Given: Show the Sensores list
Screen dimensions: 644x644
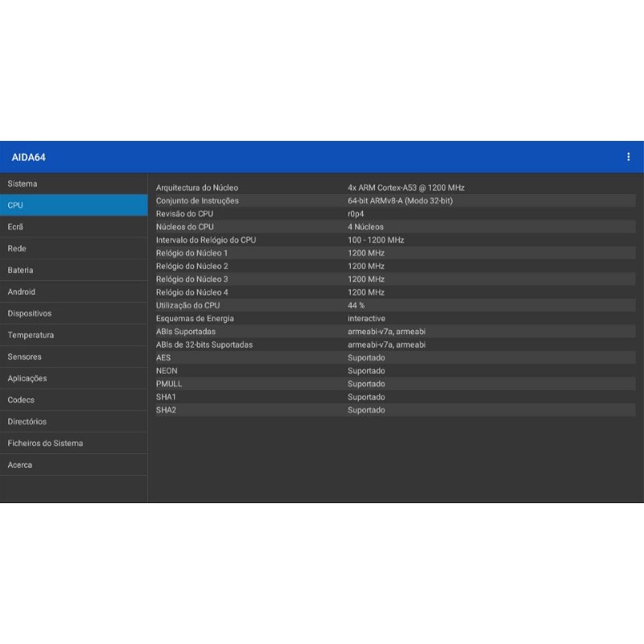Looking at the screenshot, I should point(73,357).
